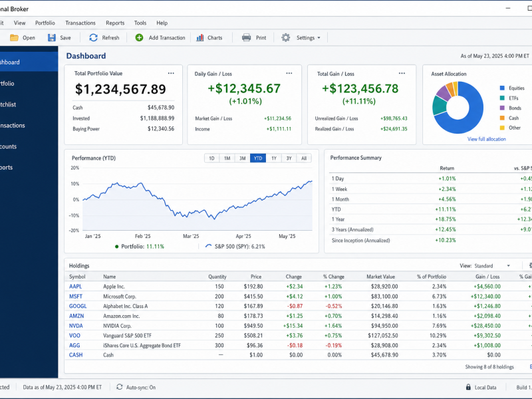Click the $127,052.50 market value cell

click(x=383, y=336)
